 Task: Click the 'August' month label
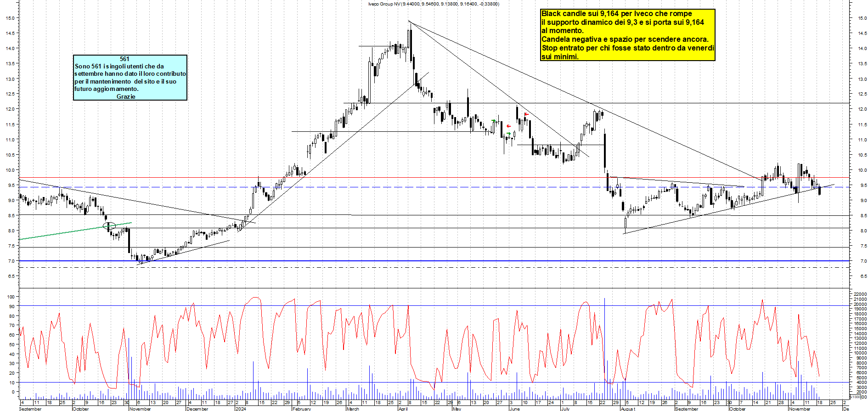coord(628,409)
